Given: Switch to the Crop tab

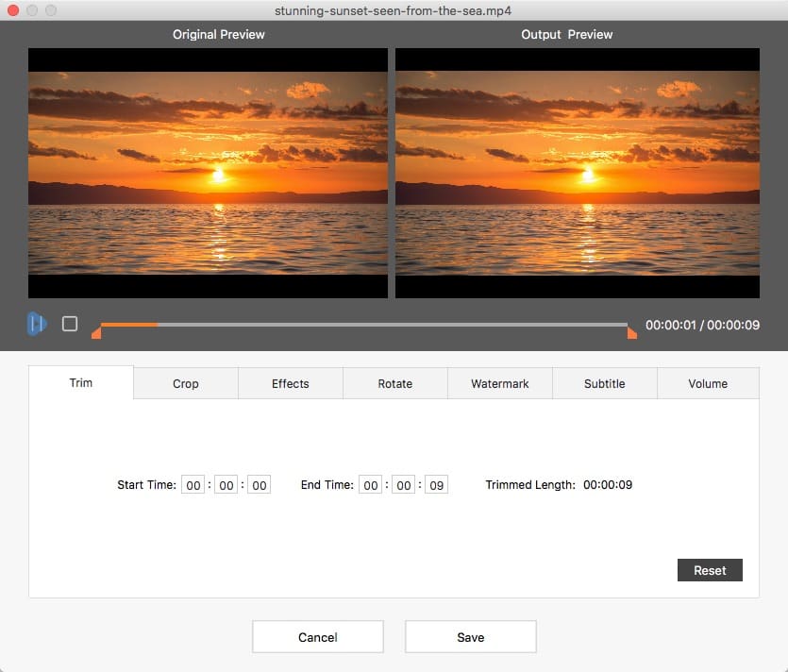Looking at the screenshot, I should coord(186,383).
